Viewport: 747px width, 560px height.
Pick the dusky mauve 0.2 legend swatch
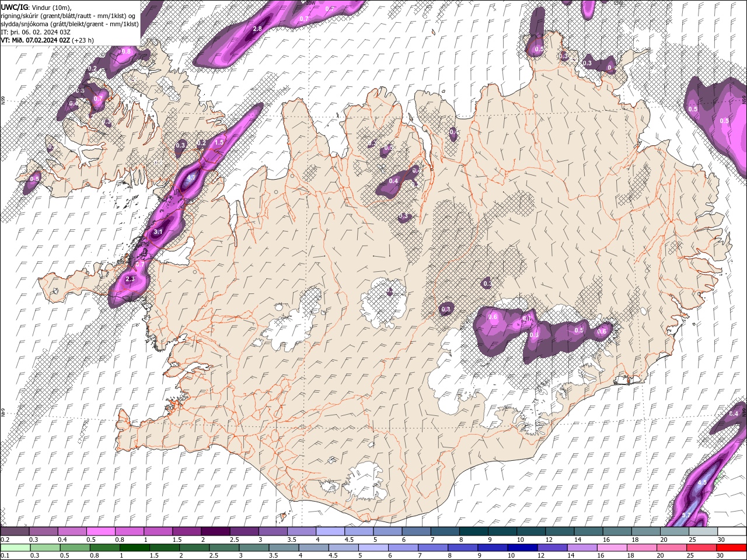tap(15, 531)
